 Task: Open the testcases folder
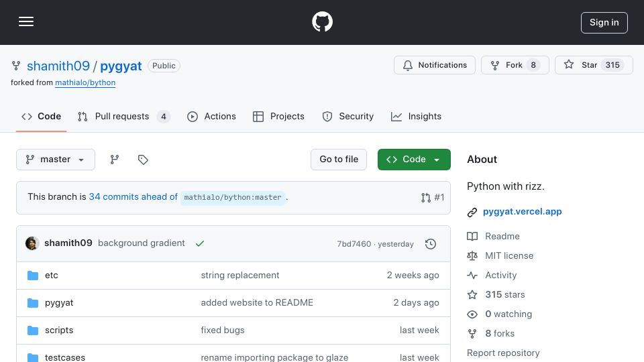65,357
